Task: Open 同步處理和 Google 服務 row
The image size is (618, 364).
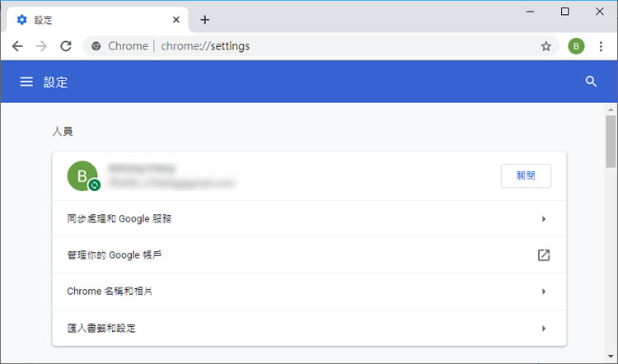Action: tap(309, 219)
